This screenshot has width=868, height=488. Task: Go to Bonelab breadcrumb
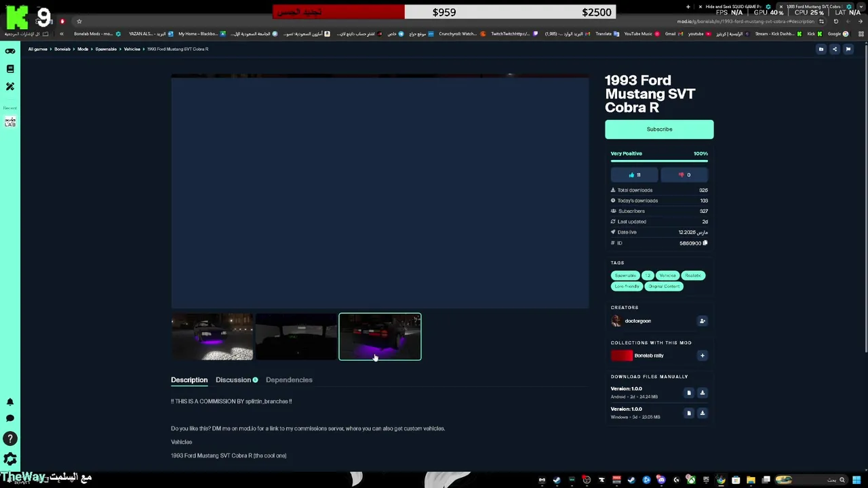click(62, 49)
